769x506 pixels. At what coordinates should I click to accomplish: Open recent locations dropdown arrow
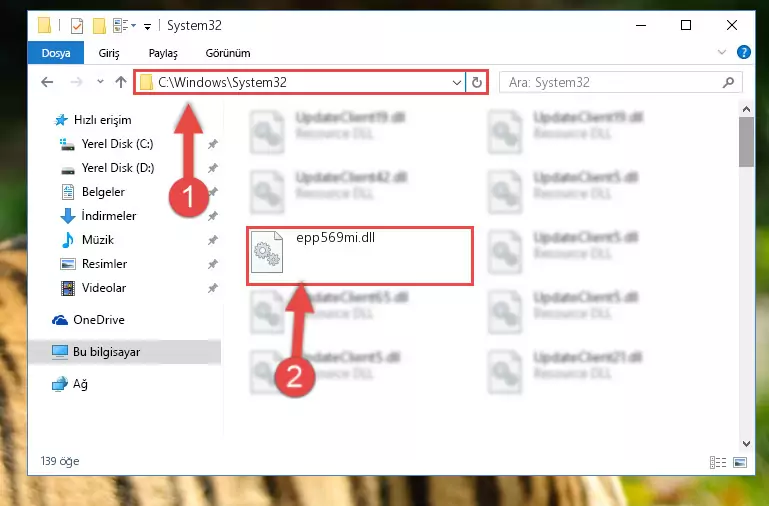[100, 82]
